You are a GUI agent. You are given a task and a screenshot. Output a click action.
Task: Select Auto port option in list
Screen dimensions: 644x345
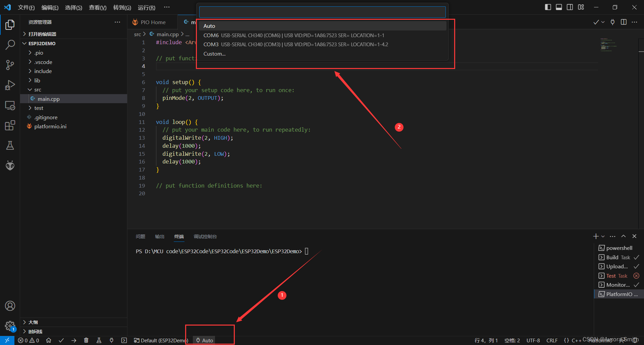(x=323, y=26)
